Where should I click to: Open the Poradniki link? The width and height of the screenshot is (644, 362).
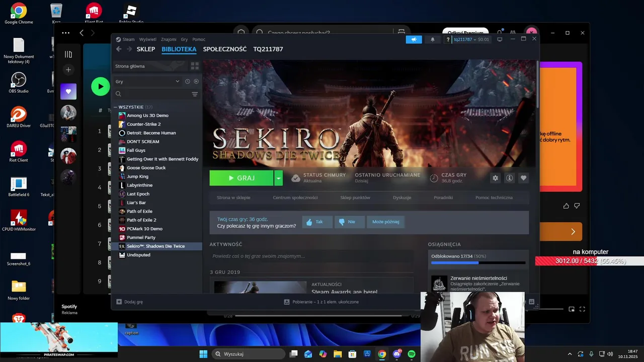443,198
